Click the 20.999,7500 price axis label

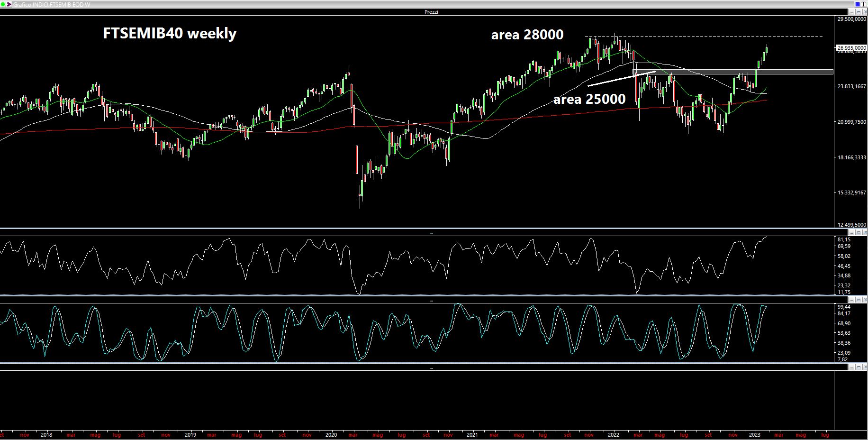[852, 122]
